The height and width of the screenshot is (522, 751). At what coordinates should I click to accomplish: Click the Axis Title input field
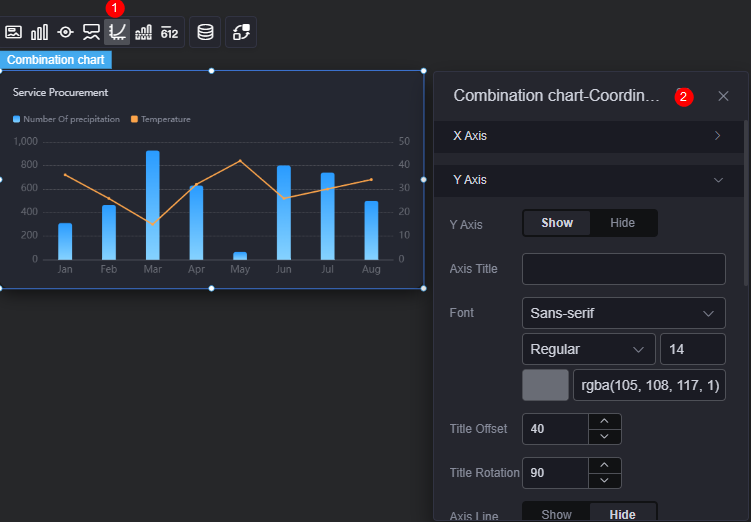624,269
